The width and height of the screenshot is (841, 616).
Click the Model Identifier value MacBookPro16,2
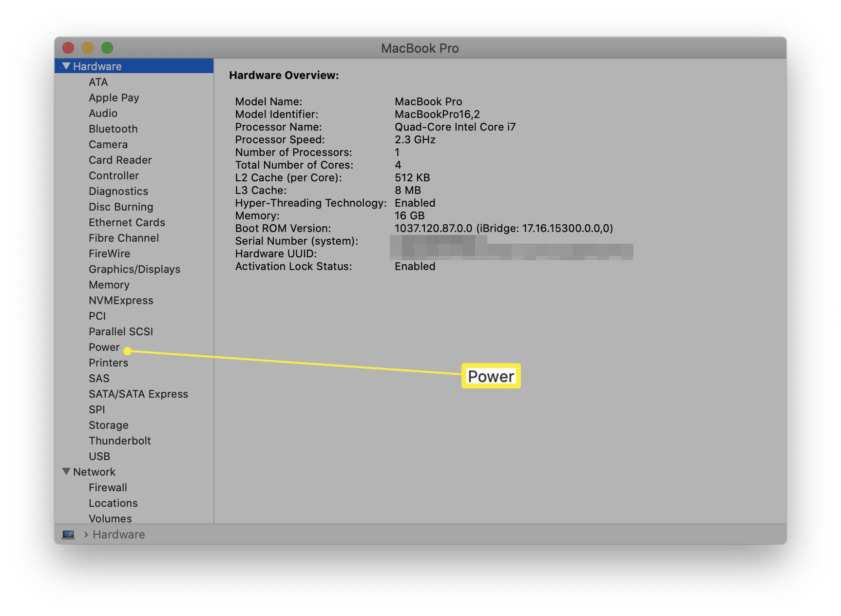(x=437, y=114)
